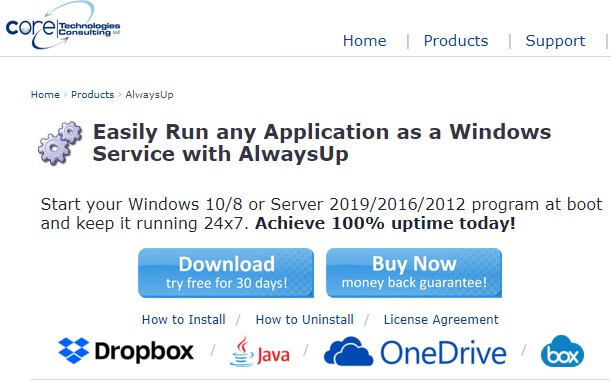Click the Core Technologies Consulting logo
Viewport: 611px width, 383px height.
(63, 25)
